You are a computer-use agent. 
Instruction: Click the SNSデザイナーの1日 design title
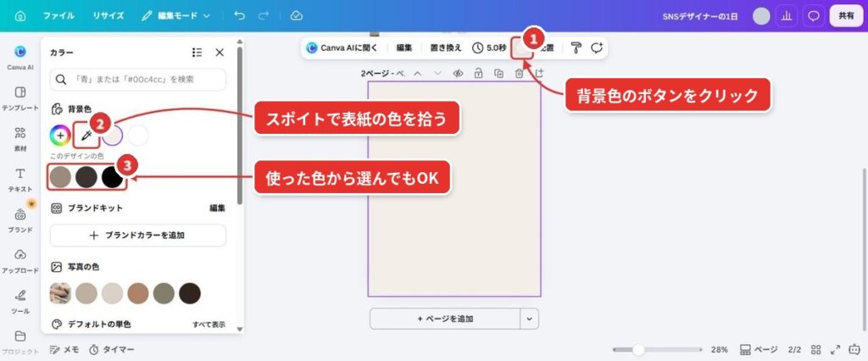(699, 17)
